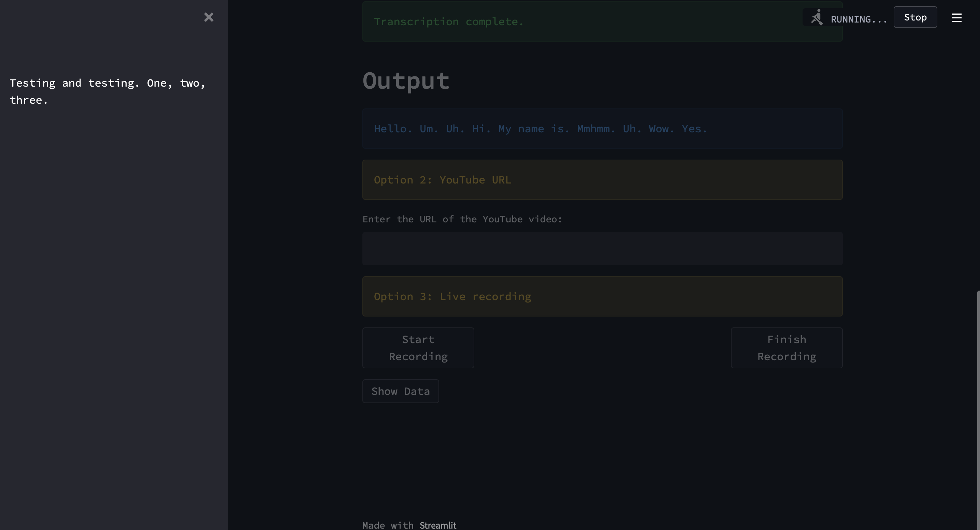Click the 'Enter the URL' field label
Viewport: 980px width, 530px height.
pos(462,219)
